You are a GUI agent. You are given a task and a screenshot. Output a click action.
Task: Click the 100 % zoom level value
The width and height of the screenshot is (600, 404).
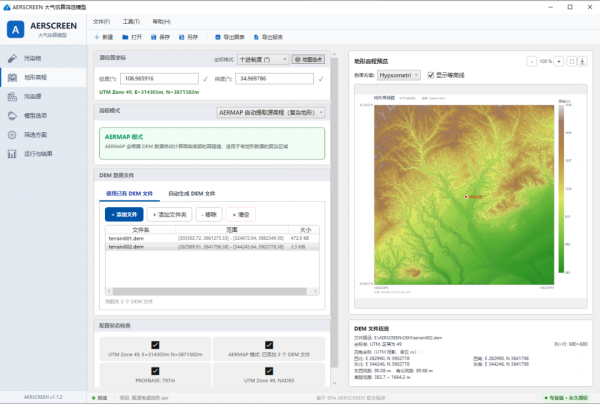tap(545, 61)
